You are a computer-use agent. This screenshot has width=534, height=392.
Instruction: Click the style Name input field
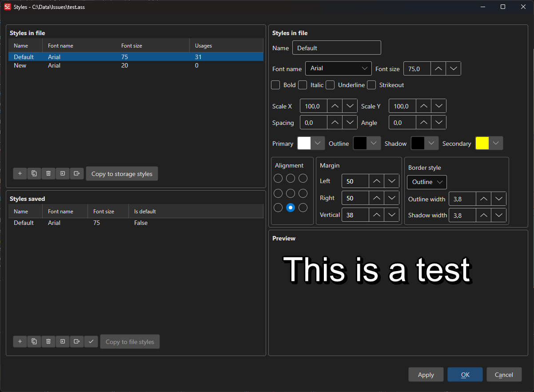(x=336, y=48)
